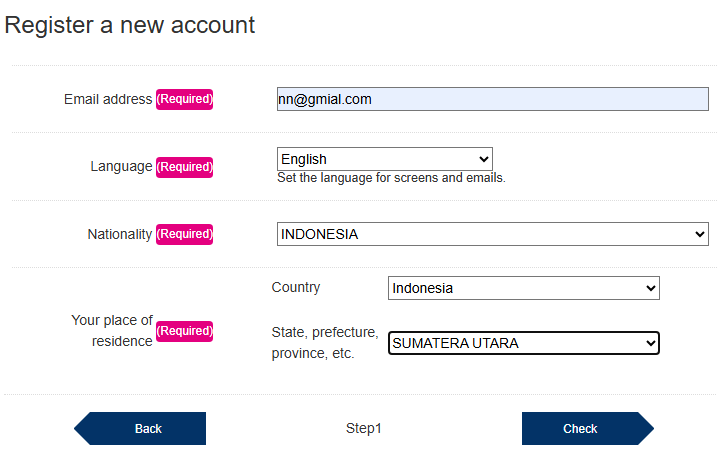Open the Country dropdown under residence
This screenshot has width=717, height=450.
coord(523,288)
